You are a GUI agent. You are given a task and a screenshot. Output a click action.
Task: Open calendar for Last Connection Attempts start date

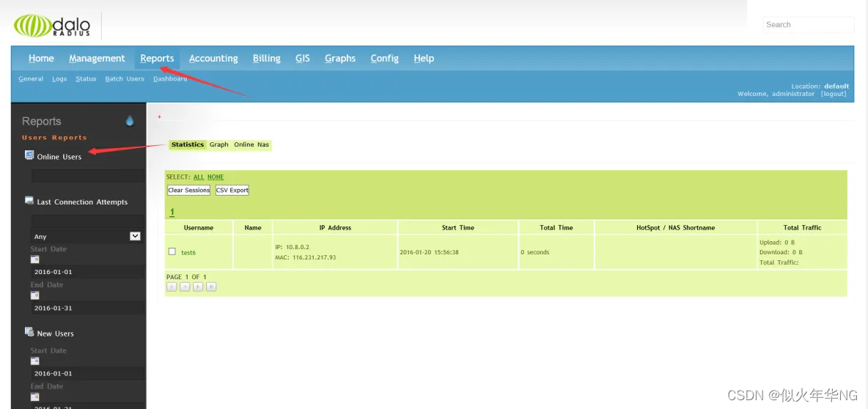coord(35,259)
